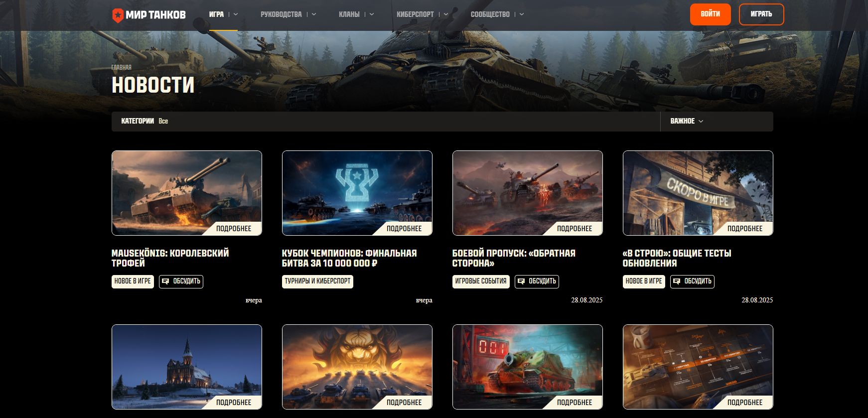The height and width of the screenshot is (418, 868).
Task: Expand the Игра menu chevron
Action: [x=236, y=14]
